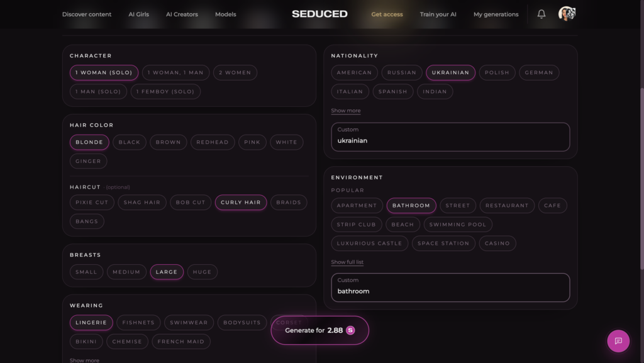The height and width of the screenshot is (363, 644).
Task: Pick Polish nationality
Action: click(497, 73)
